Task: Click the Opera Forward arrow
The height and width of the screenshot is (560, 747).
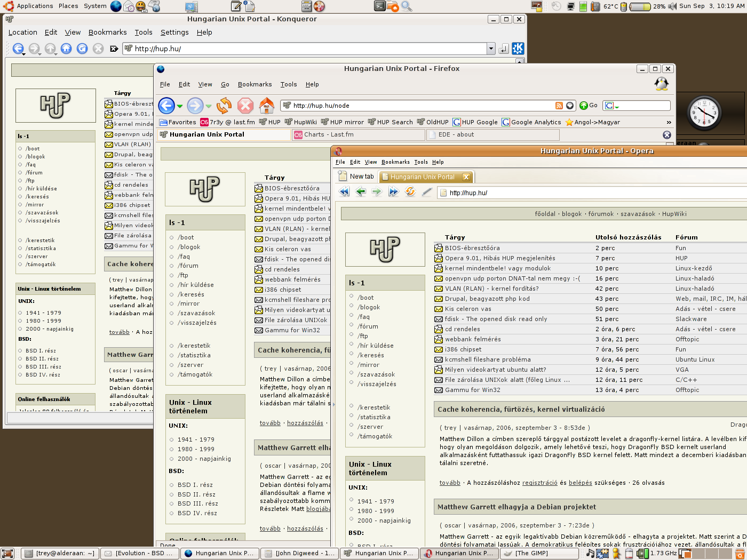Action: click(x=377, y=192)
